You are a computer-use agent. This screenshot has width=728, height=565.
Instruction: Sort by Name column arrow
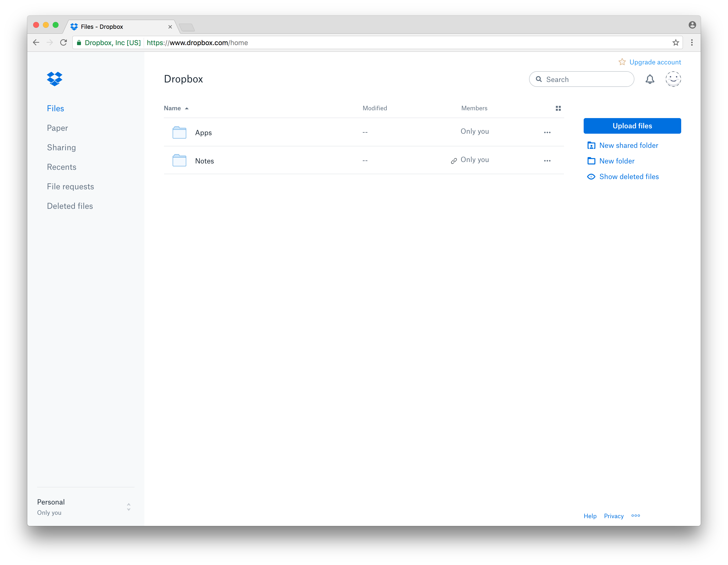point(187,108)
